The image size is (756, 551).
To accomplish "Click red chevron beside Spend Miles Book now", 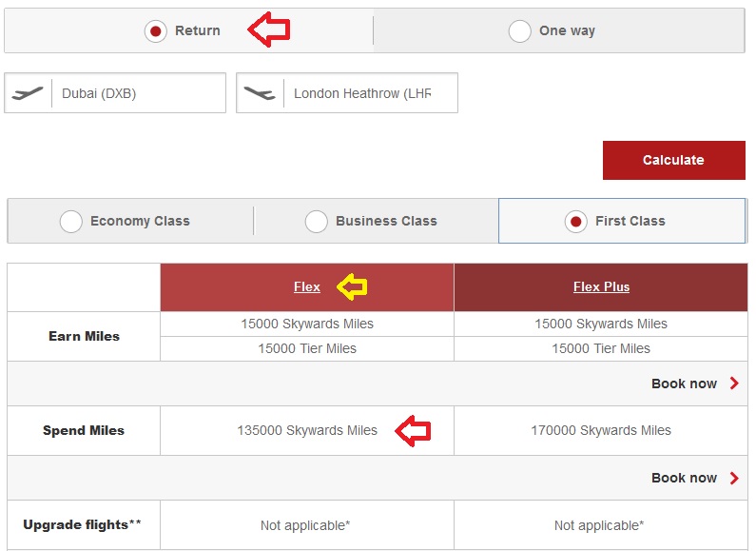I will (734, 478).
